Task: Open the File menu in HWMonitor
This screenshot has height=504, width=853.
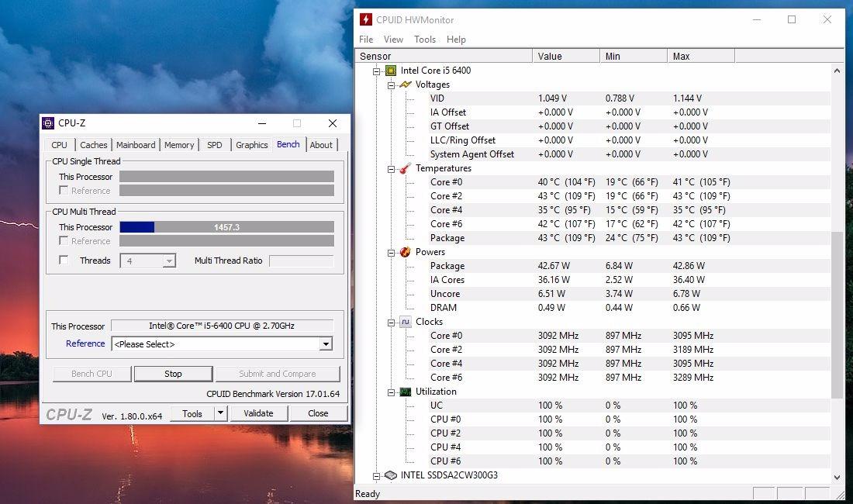Action: coord(366,39)
